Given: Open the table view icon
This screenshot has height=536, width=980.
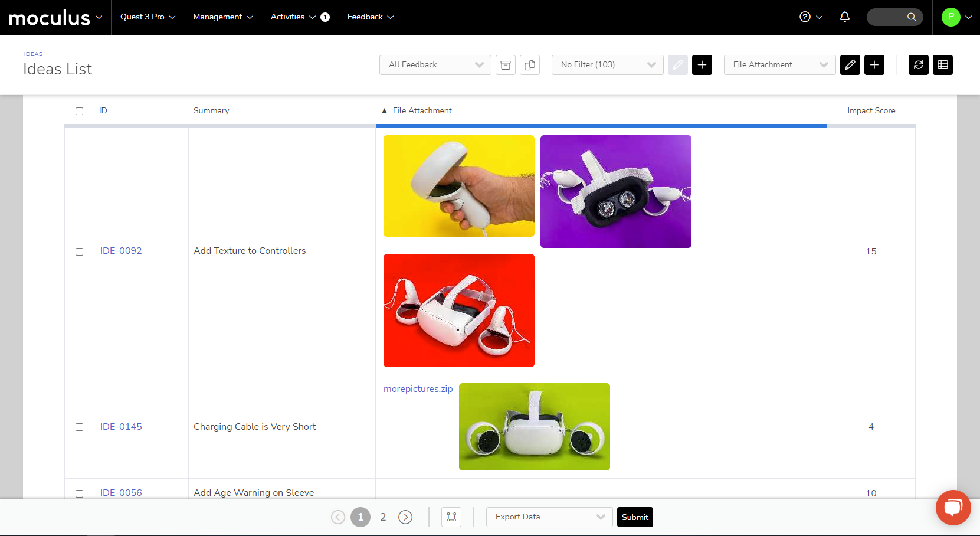Looking at the screenshot, I should [942, 65].
